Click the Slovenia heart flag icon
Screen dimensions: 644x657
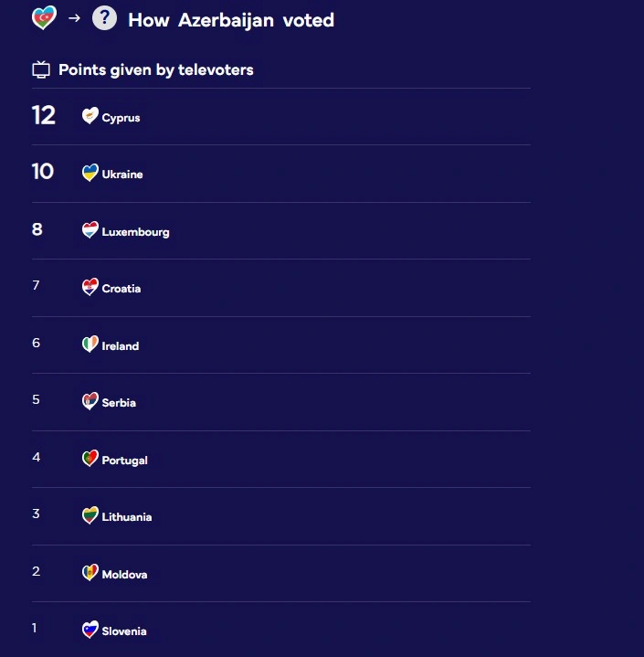(x=90, y=630)
